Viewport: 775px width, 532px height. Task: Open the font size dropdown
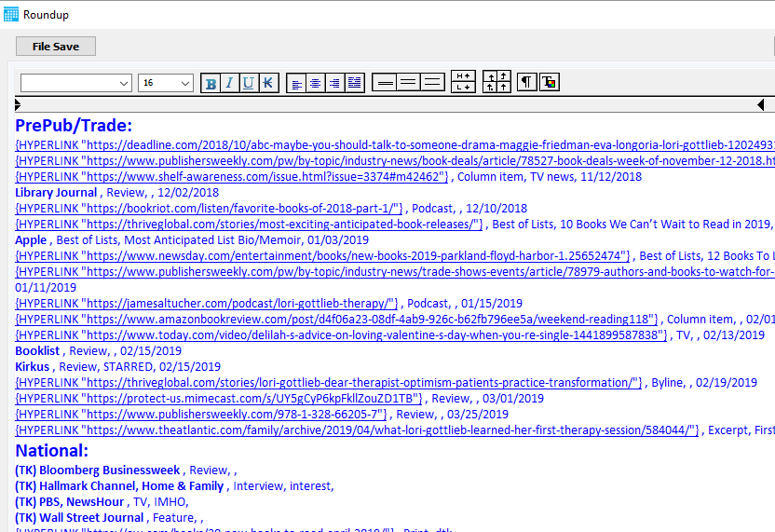[x=185, y=83]
